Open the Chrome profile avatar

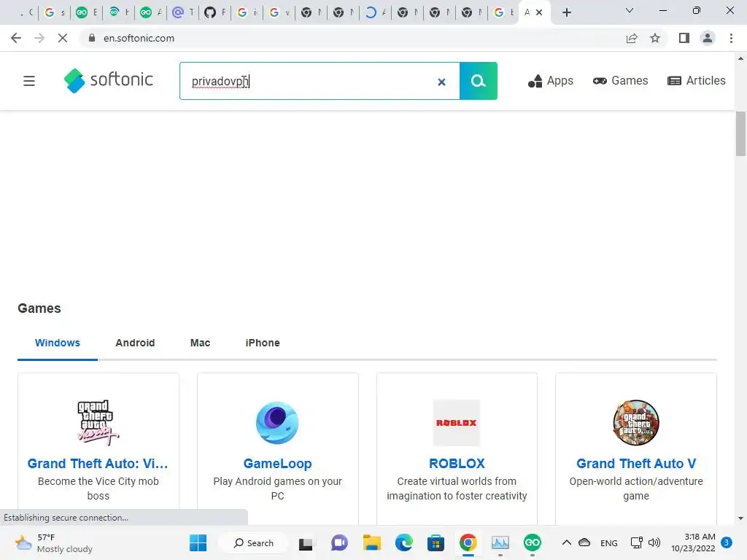coord(708,38)
